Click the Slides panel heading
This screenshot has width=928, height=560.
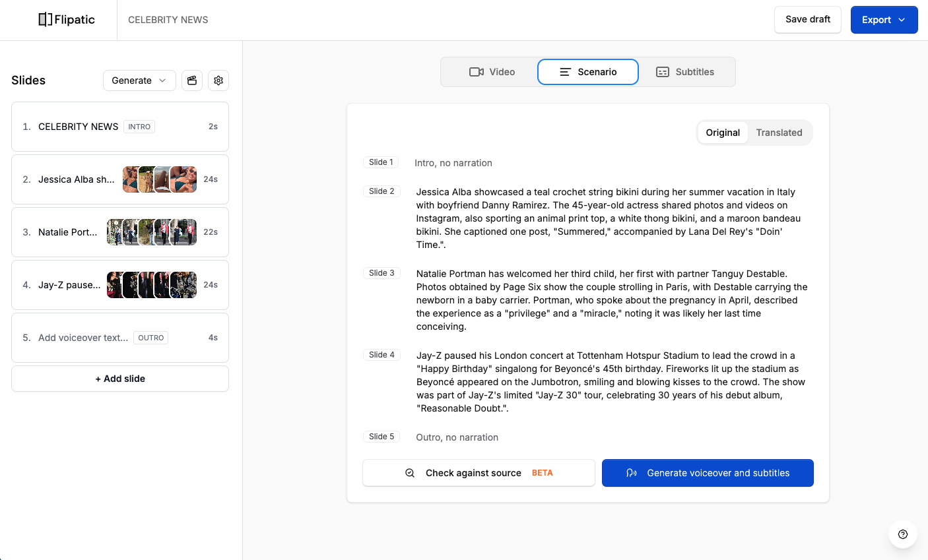28,80
